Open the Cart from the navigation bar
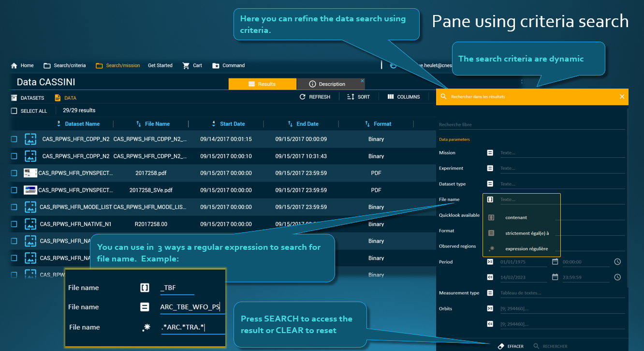644x351 pixels. [192, 65]
